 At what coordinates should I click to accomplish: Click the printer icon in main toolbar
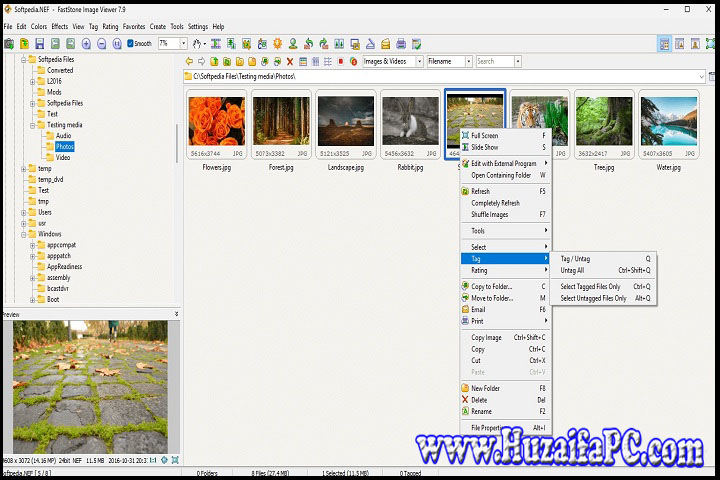(x=401, y=44)
